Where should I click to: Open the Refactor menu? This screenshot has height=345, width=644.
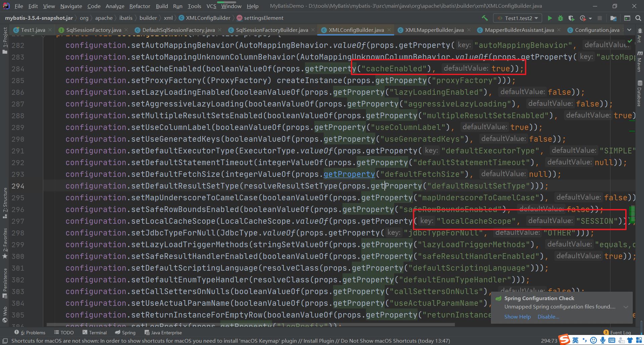click(x=140, y=6)
